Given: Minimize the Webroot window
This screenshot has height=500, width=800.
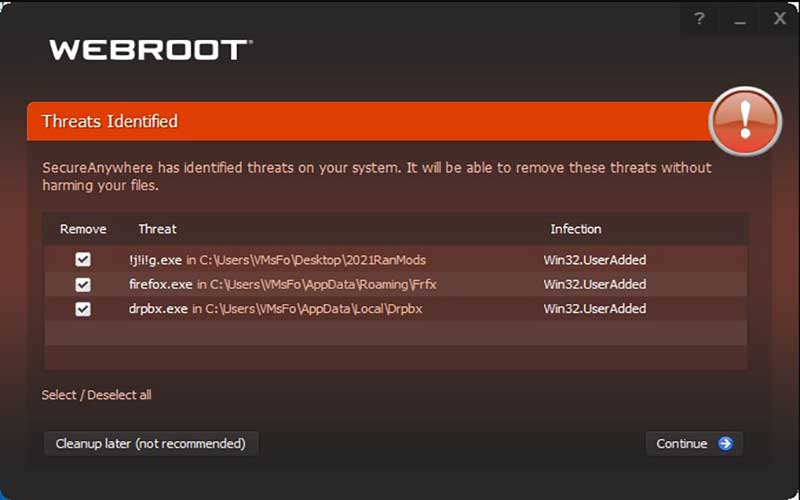Looking at the screenshot, I should click(740, 19).
